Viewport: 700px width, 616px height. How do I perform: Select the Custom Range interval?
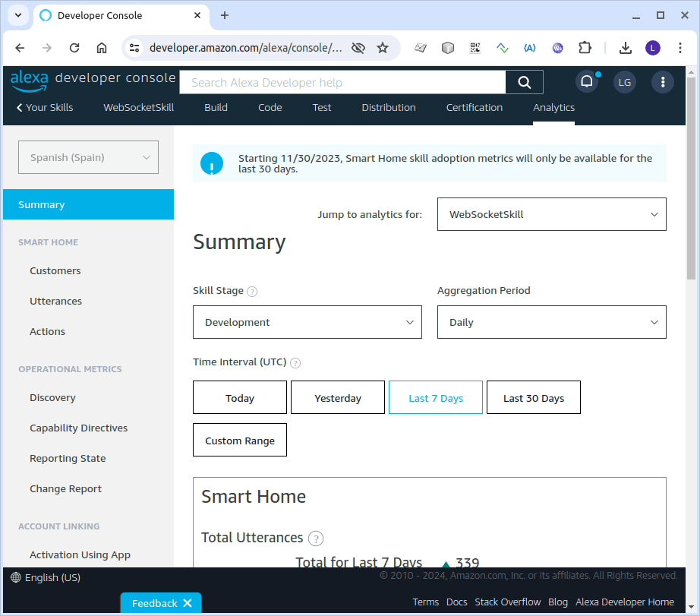pos(240,440)
